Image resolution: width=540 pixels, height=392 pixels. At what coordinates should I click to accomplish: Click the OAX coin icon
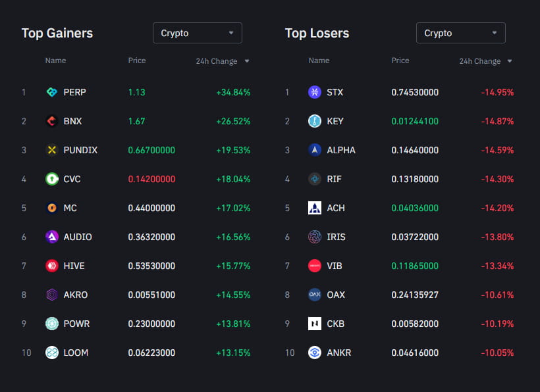point(314,295)
